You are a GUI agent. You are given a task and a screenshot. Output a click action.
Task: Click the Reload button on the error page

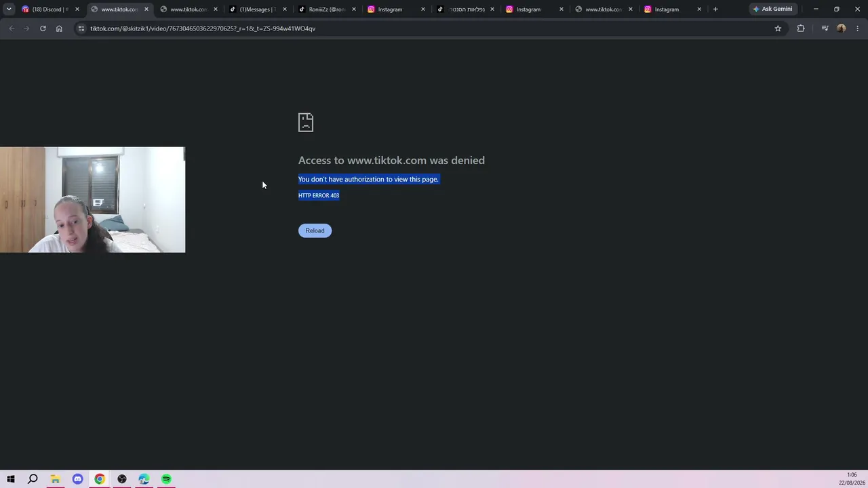[315, 230]
